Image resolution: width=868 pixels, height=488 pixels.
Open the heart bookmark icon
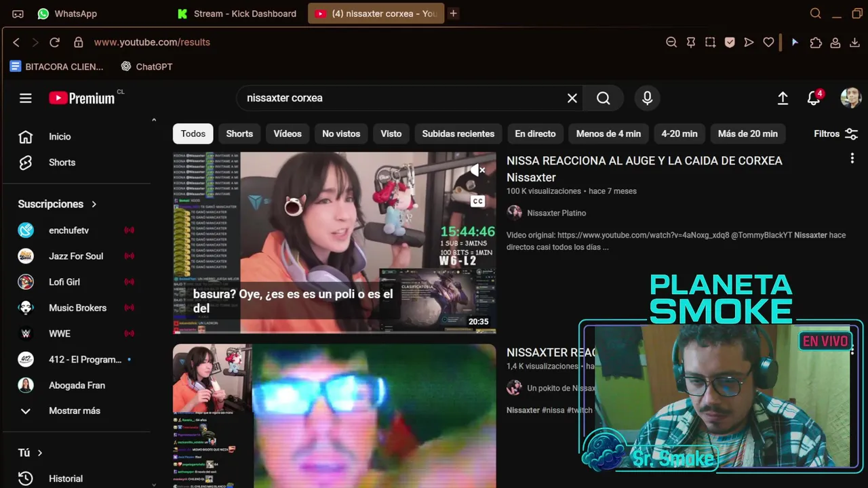pyautogui.click(x=768, y=42)
